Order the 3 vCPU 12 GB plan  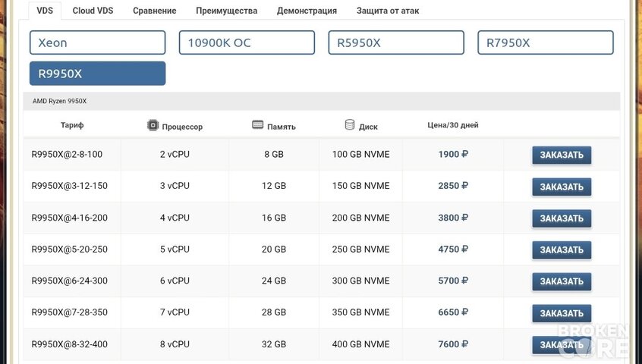pyautogui.click(x=562, y=187)
